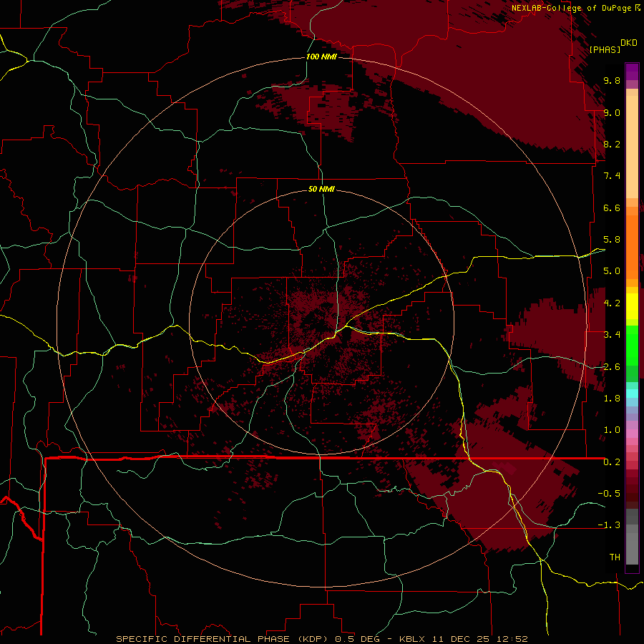Click the 5.0 value on the color scale
This screenshot has height=644, width=644.
(612, 271)
